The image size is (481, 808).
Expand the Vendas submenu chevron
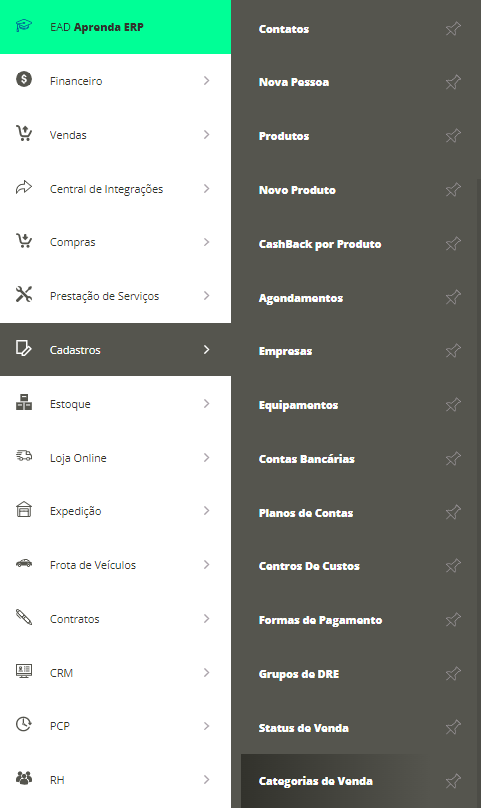point(206,134)
